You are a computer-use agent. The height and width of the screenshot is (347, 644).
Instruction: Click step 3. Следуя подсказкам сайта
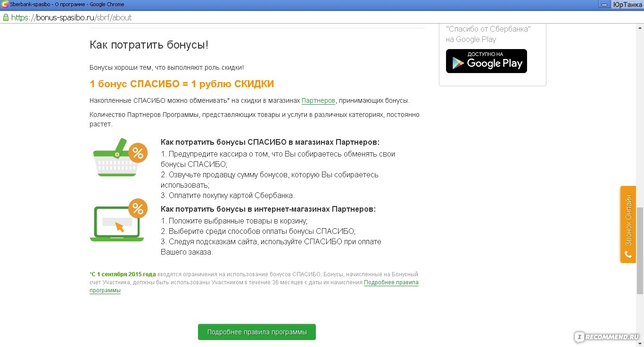(271, 247)
